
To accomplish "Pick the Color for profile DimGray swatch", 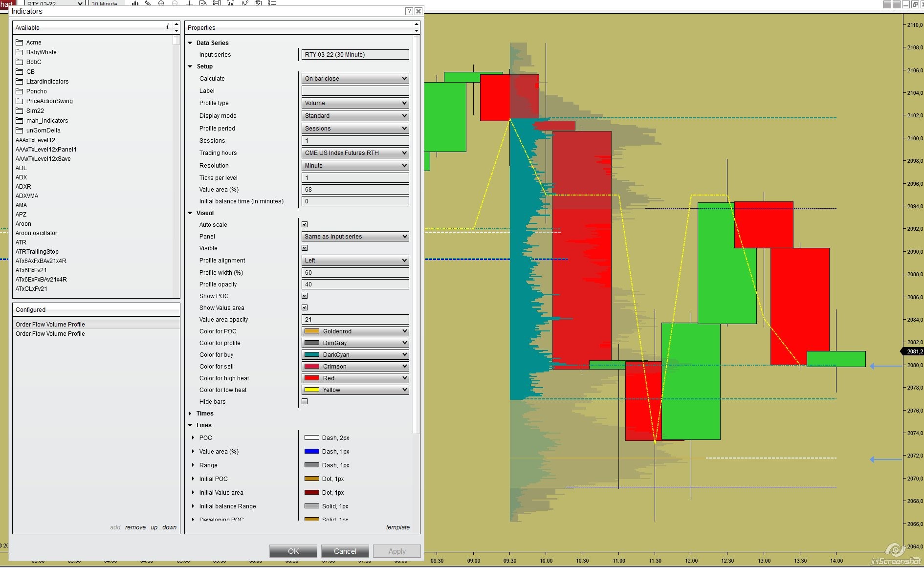I will 312,343.
